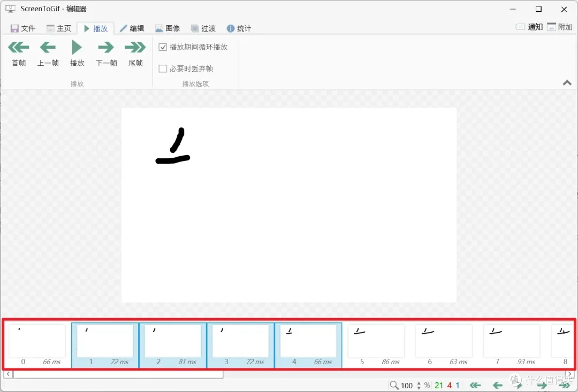Jump to first frame in playback ribbon
Image resolution: width=578 pixels, height=392 pixels.
(18, 53)
